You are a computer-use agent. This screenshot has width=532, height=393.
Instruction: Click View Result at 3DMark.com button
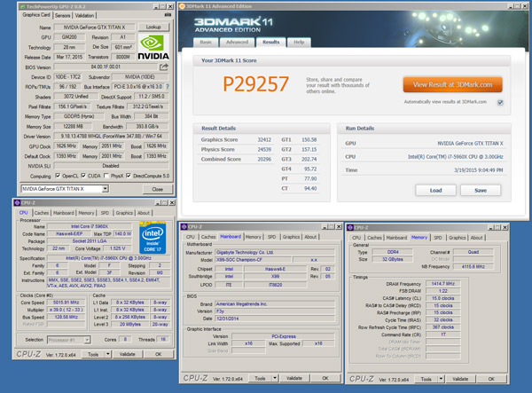(x=452, y=85)
